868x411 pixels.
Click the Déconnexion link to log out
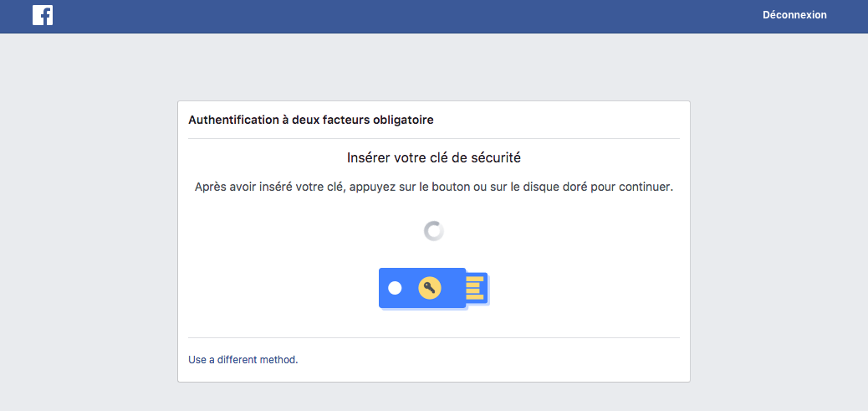794,15
